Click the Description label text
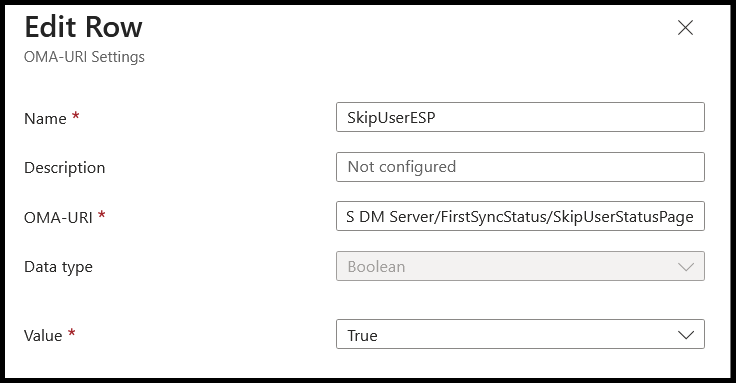This screenshot has width=736, height=383. 64,168
